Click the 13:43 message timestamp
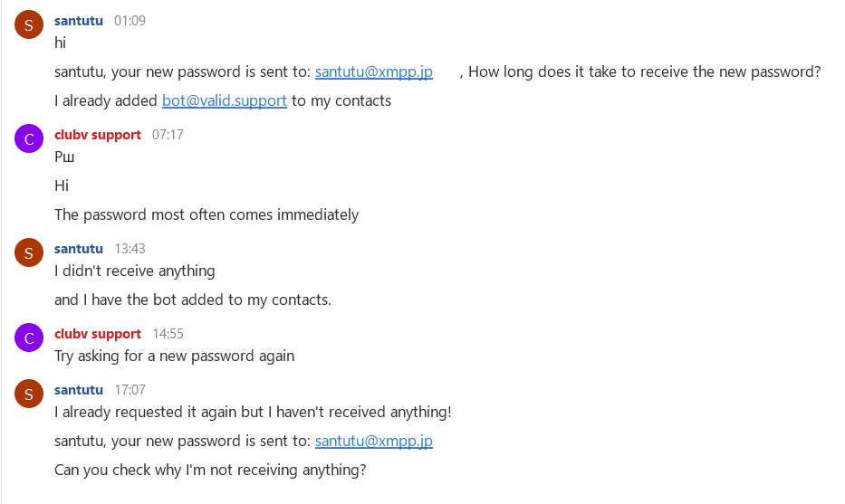The image size is (845, 504). pos(130,248)
